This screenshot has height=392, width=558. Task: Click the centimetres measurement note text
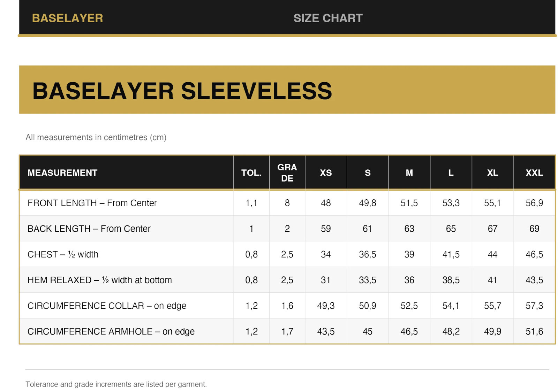(x=96, y=137)
